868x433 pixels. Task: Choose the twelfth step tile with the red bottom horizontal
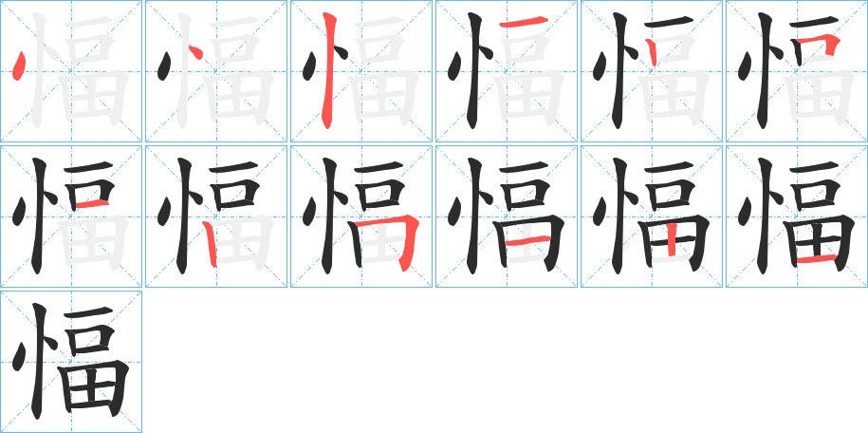[x=796, y=216]
